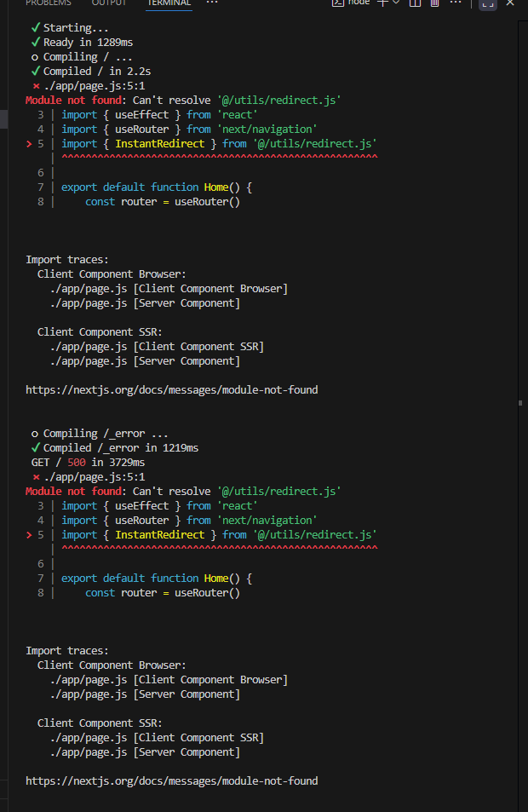Click the 'Compiled /_error in 1219ms' line
Viewport: 528px width, 812px height.
coord(121,448)
